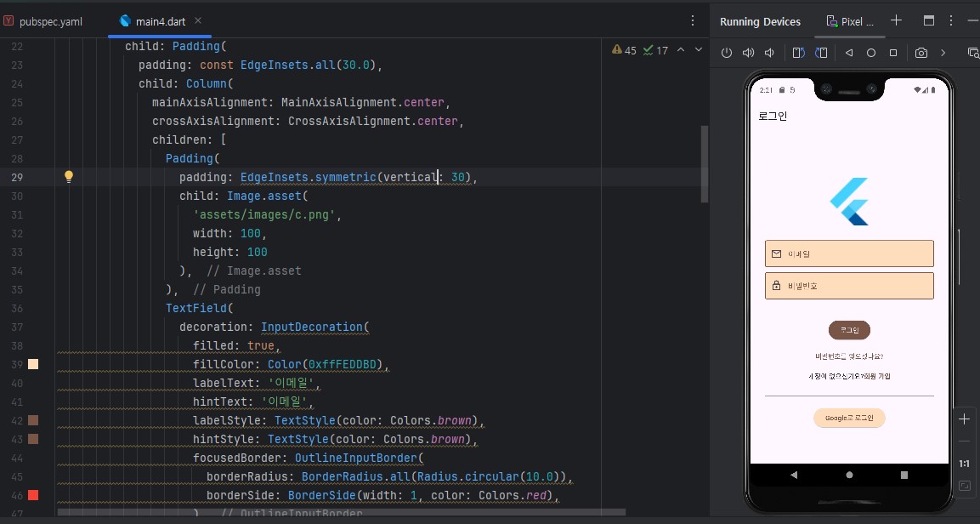Tap the phone's navigation bar back button
The height and width of the screenshot is (524, 980).
tap(794, 475)
